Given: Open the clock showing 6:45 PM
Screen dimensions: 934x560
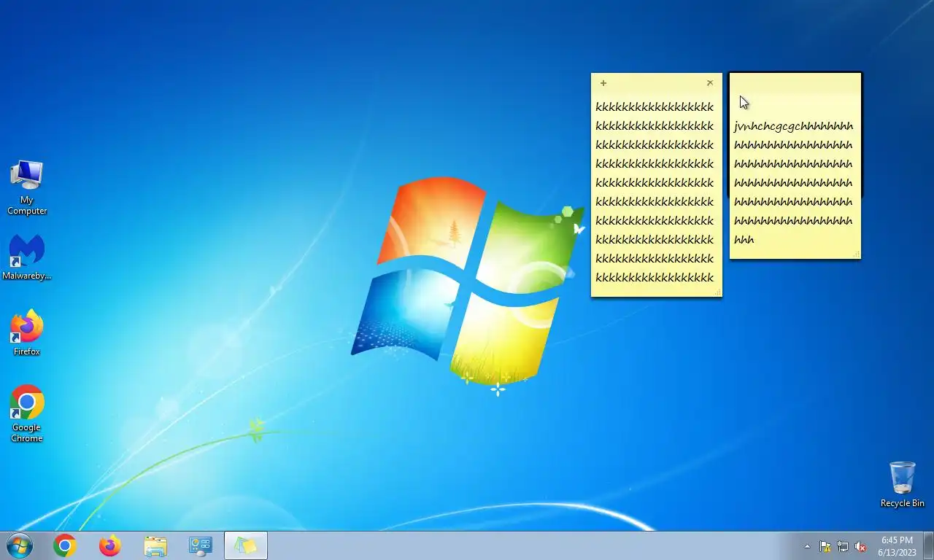Looking at the screenshot, I should point(897,546).
